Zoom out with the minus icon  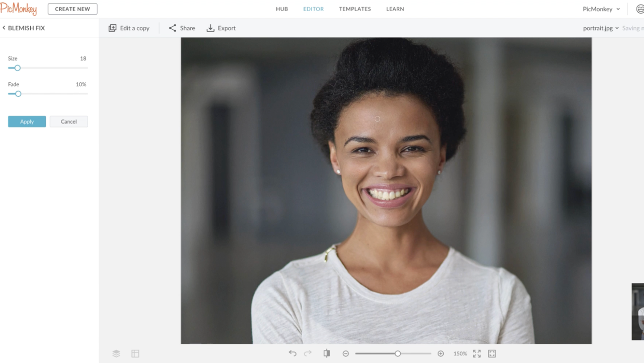pyautogui.click(x=346, y=353)
